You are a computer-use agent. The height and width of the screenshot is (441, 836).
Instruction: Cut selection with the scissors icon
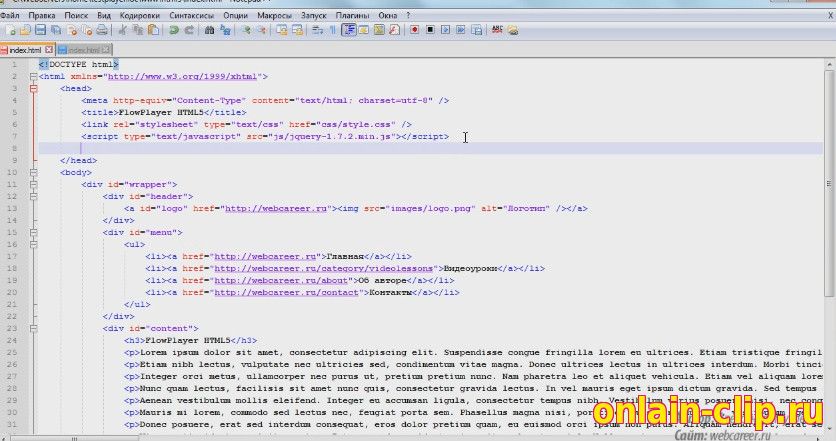point(122,30)
